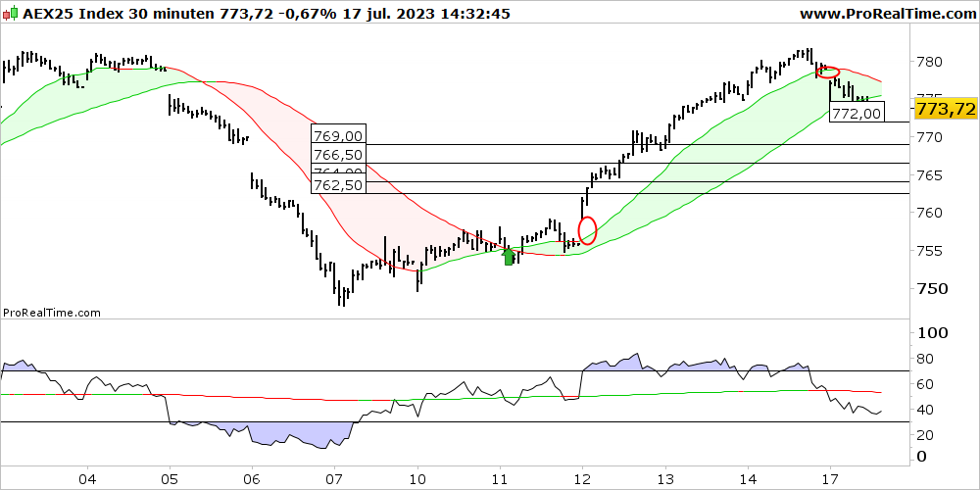Click the date label 04 on time axis
The width and height of the screenshot is (980, 490).
click(x=87, y=478)
